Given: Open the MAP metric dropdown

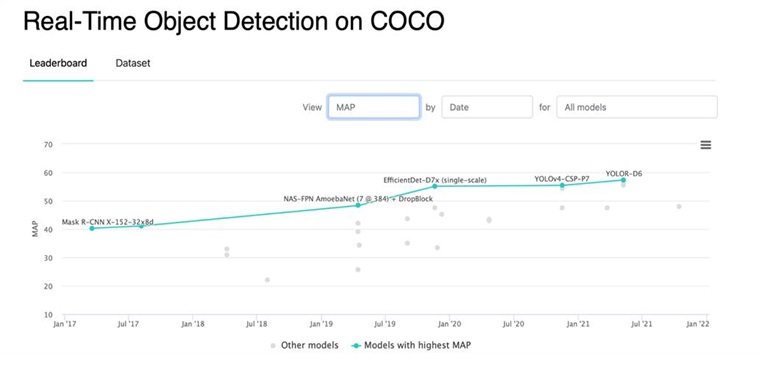Looking at the screenshot, I should (x=374, y=107).
